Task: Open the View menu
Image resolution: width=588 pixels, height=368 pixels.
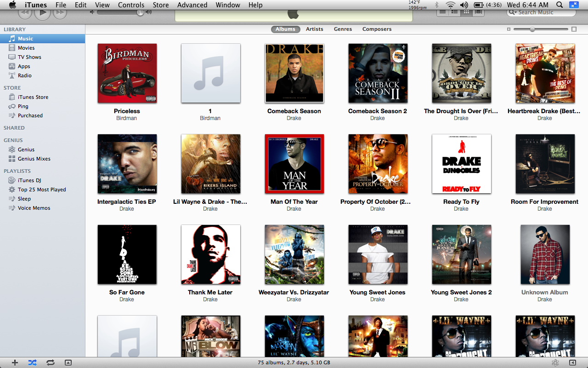Action: point(102,5)
